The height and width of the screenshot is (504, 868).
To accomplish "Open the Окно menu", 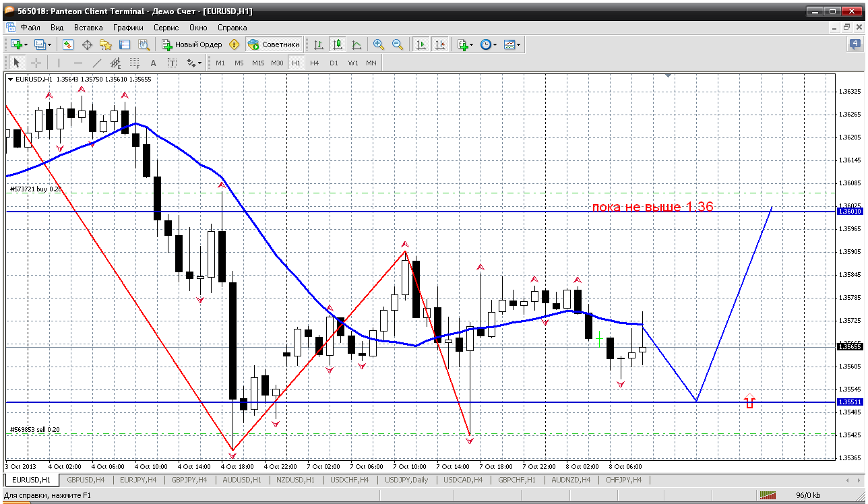I will 198,28.
